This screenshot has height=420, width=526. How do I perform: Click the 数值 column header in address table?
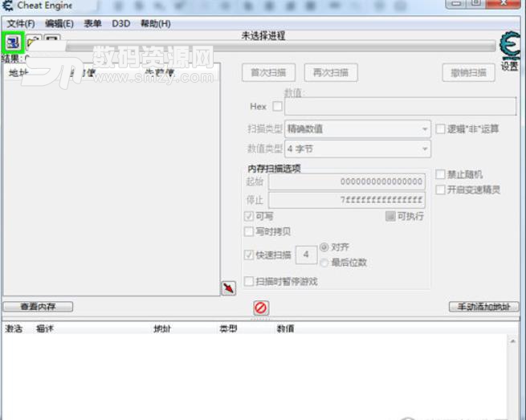point(285,328)
